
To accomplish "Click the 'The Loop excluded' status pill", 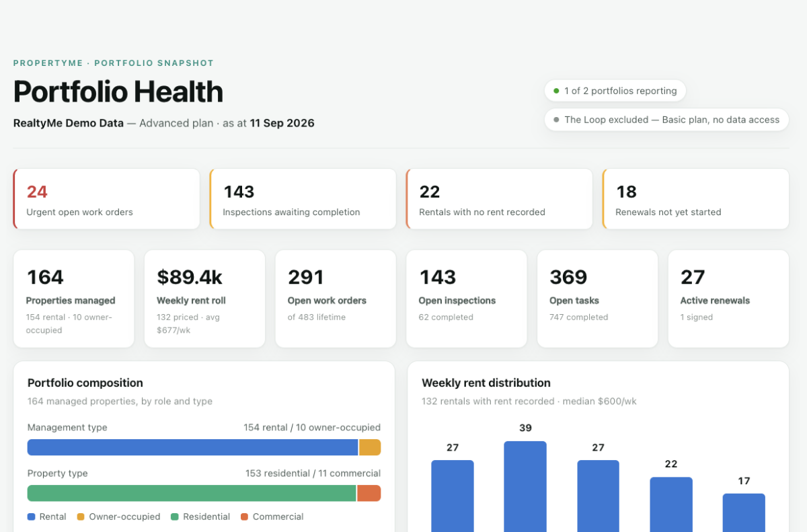I will pyautogui.click(x=666, y=120).
